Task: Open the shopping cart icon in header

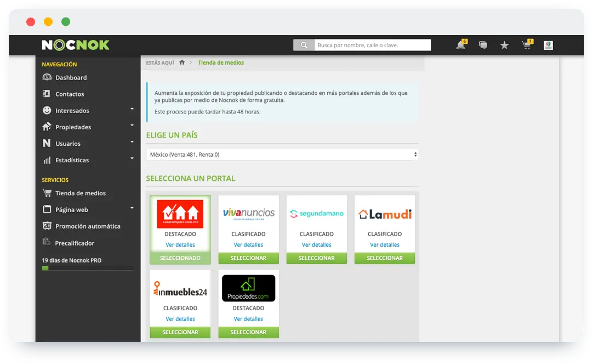Action: 527,44
